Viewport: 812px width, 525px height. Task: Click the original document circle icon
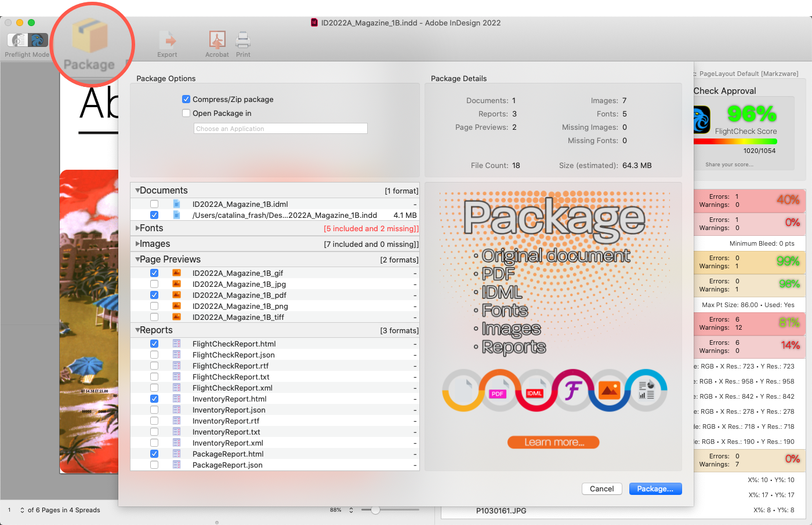(463, 391)
